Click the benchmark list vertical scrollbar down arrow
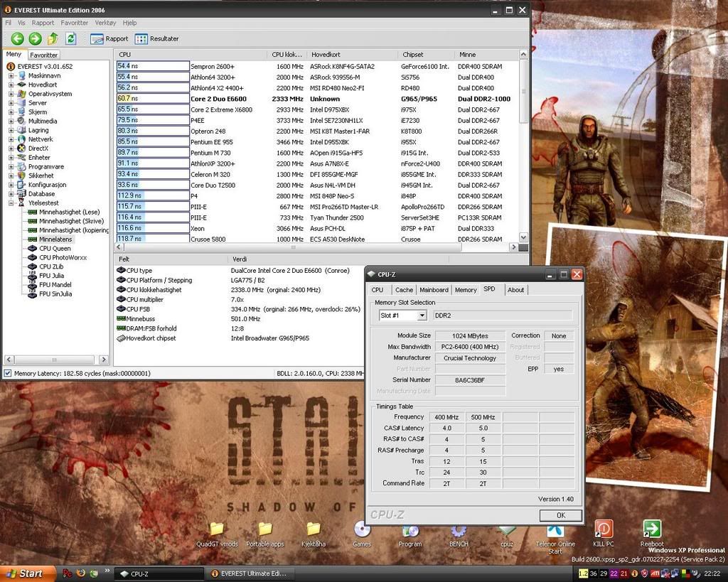Viewport: 728px width, 582px height. pyautogui.click(x=523, y=237)
